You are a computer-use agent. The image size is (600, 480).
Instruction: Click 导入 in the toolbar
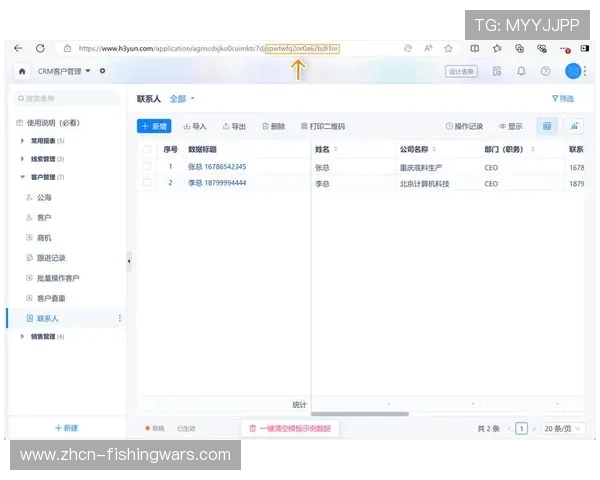(195, 126)
